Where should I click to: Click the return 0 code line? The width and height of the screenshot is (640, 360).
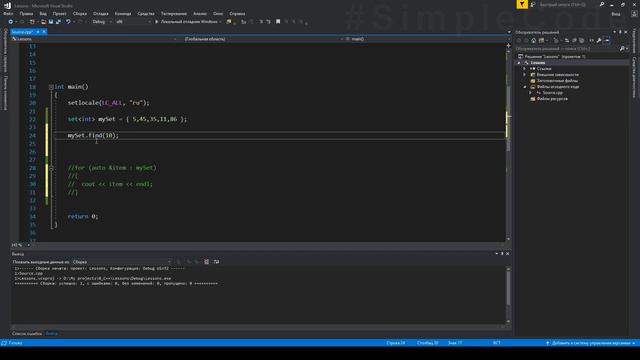(83, 217)
